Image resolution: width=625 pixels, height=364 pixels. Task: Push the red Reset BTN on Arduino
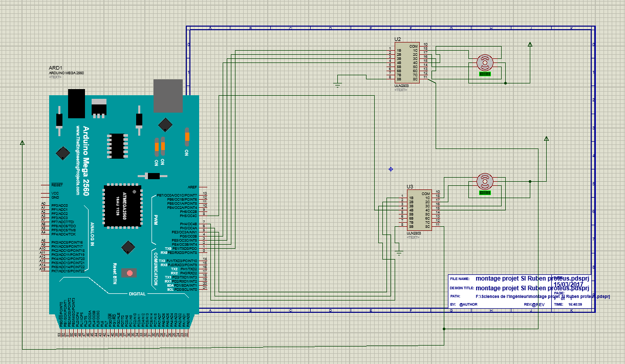pyautogui.click(x=130, y=273)
